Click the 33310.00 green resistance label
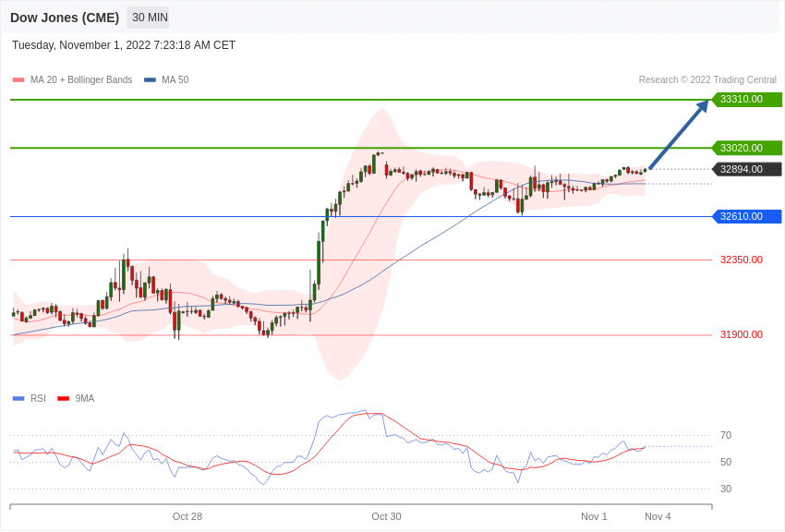This screenshot has width=785, height=532. 746,99
